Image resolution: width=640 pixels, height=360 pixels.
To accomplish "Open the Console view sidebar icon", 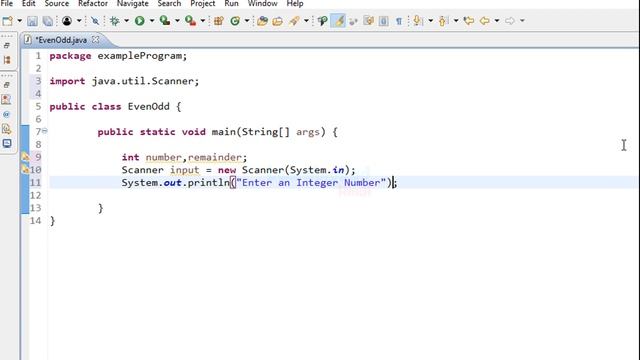I will 7,144.
